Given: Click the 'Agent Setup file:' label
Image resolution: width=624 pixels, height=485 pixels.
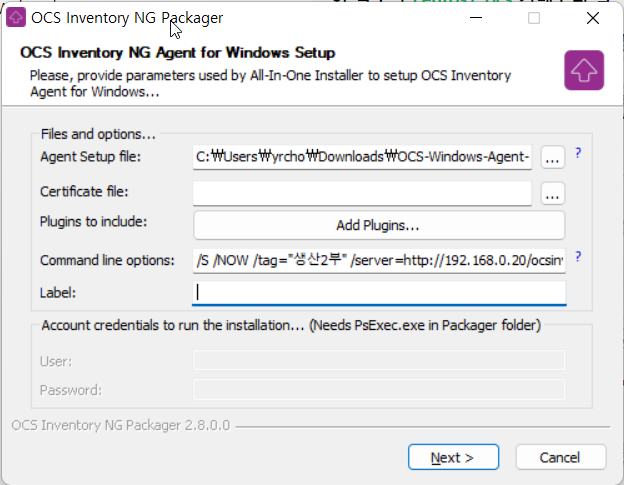Looking at the screenshot, I should pos(91,157).
